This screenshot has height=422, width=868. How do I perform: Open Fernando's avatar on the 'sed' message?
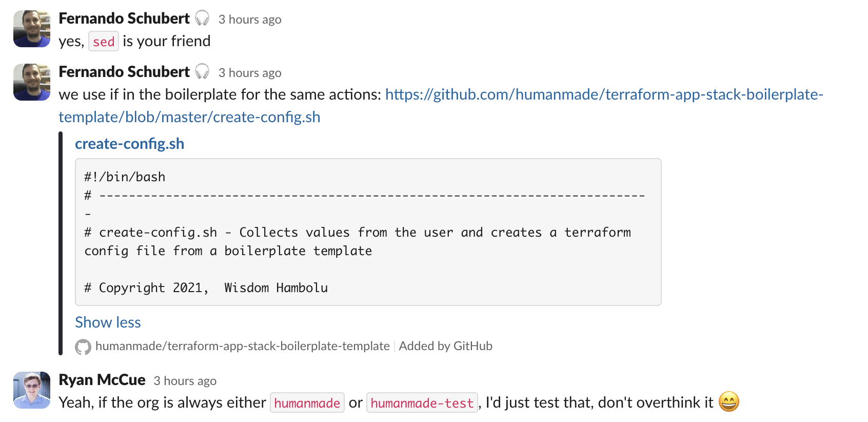point(32,29)
